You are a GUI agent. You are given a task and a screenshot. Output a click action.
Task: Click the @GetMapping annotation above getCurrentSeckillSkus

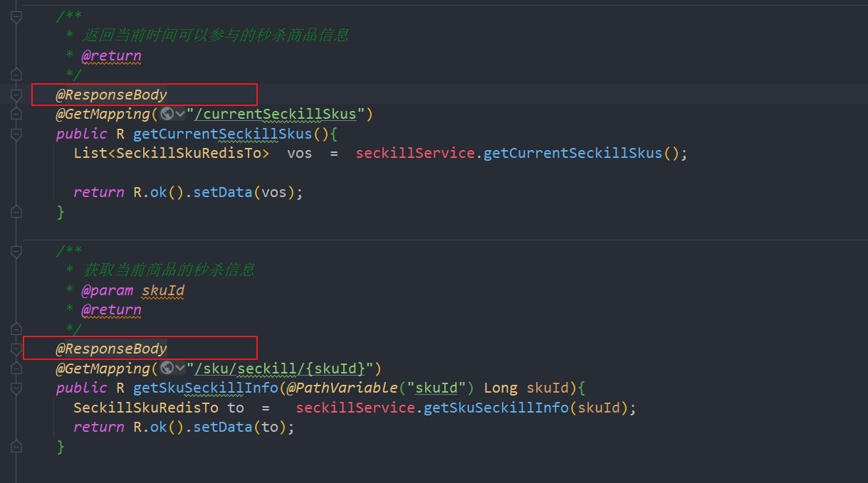pos(103,114)
